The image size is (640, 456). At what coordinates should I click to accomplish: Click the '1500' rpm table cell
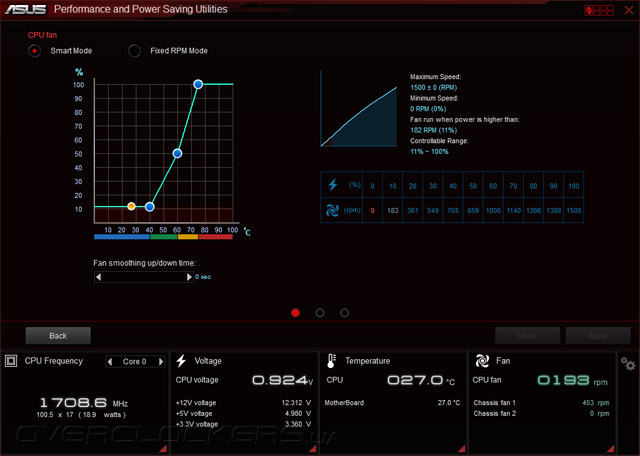[573, 211]
